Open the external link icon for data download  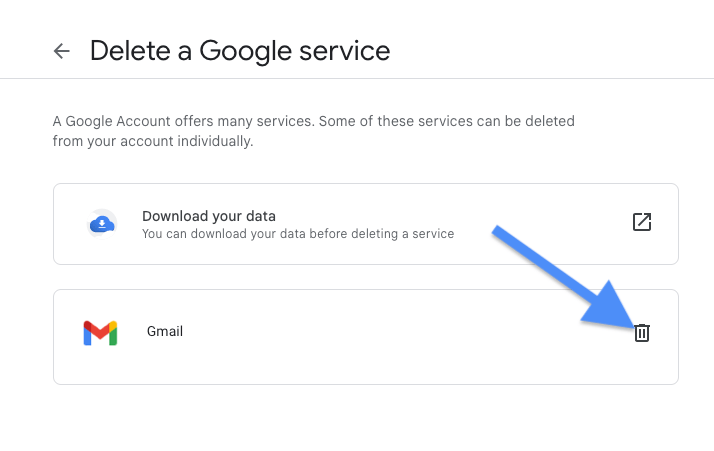coord(642,222)
